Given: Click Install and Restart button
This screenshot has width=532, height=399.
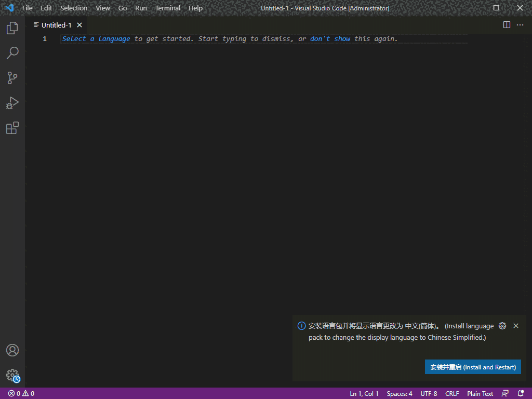Looking at the screenshot, I should click(x=473, y=367).
